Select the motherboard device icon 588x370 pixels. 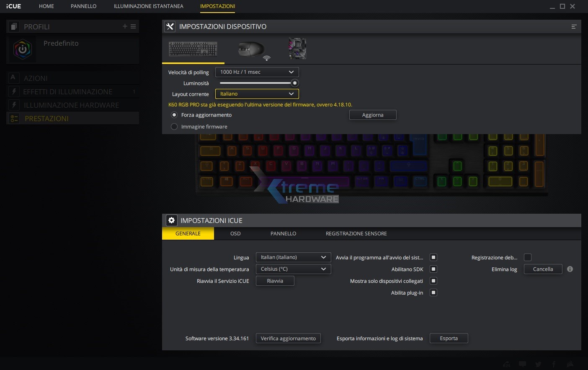pos(297,49)
